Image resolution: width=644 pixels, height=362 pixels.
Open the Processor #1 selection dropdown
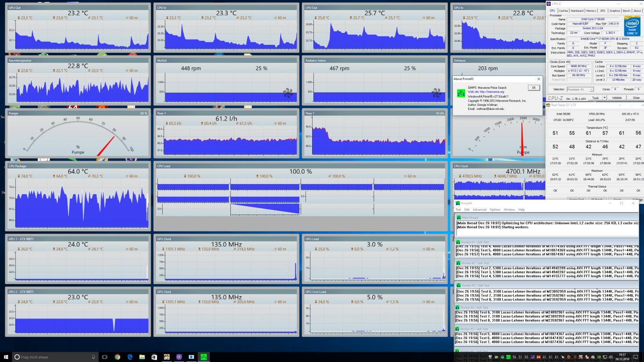point(580,89)
